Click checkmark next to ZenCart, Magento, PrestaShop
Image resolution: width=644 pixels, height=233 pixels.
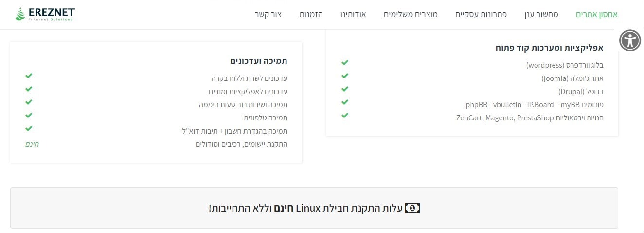point(345,116)
